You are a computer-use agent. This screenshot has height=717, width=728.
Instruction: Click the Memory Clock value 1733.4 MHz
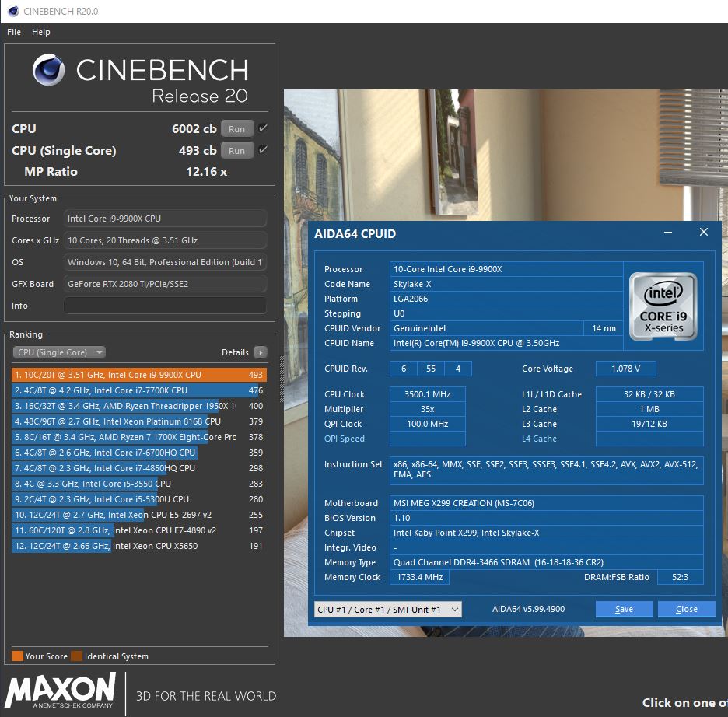(x=419, y=577)
